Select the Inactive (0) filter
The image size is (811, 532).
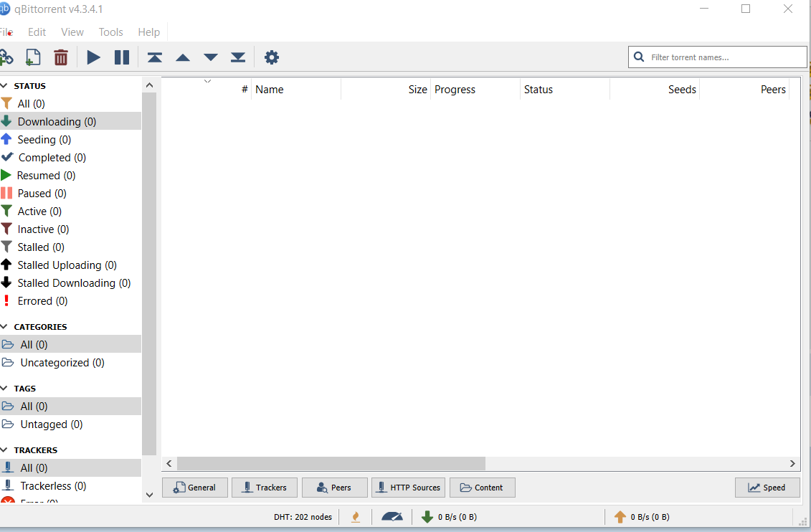(70, 229)
